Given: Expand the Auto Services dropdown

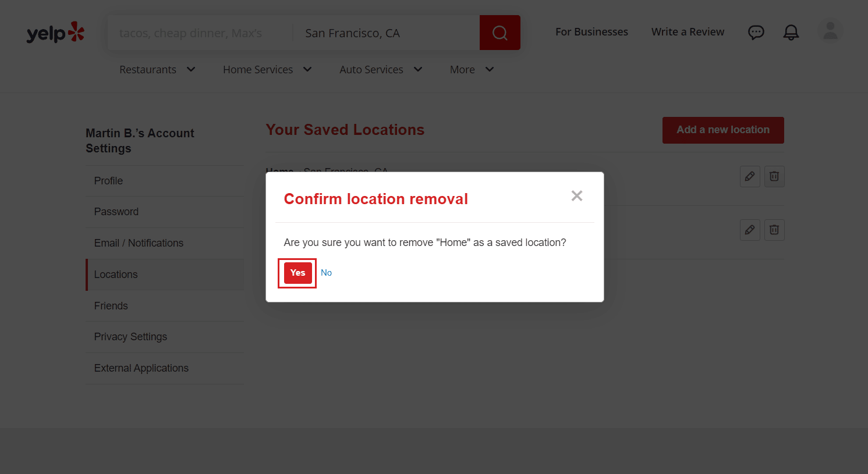Looking at the screenshot, I should tap(380, 69).
